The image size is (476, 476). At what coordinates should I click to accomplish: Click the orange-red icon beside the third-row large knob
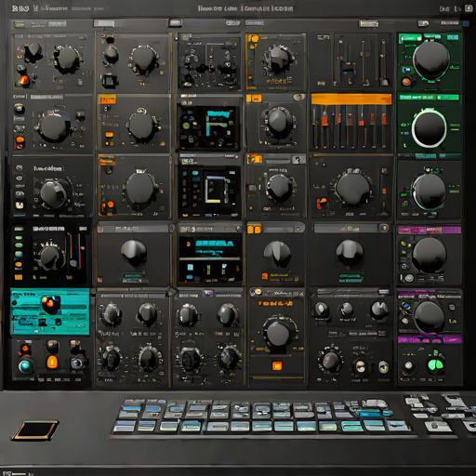tap(322, 203)
